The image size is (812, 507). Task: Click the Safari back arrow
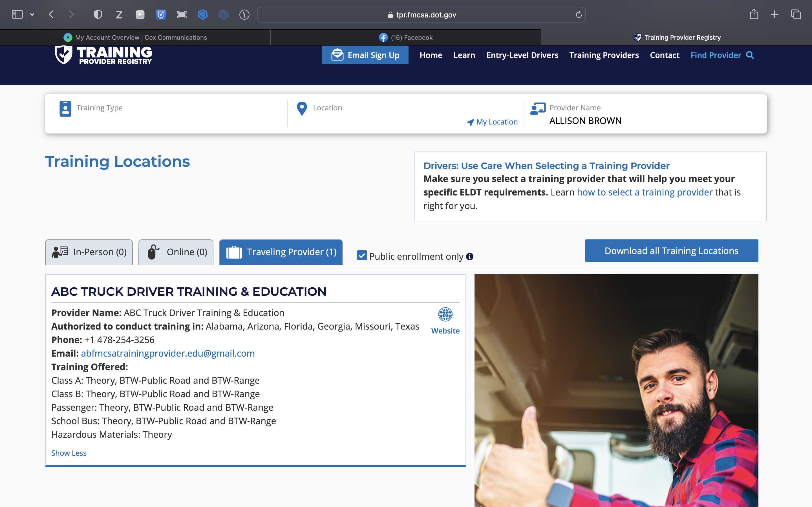[x=51, y=15]
